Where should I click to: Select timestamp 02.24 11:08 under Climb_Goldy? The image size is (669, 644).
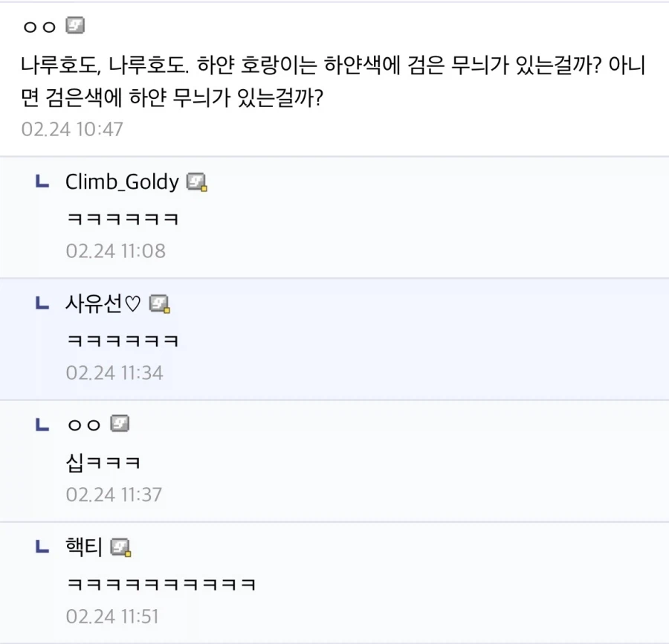coord(115,251)
